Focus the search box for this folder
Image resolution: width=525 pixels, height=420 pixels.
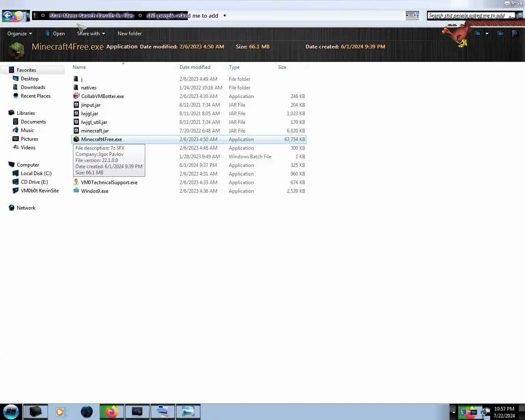pos(470,16)
